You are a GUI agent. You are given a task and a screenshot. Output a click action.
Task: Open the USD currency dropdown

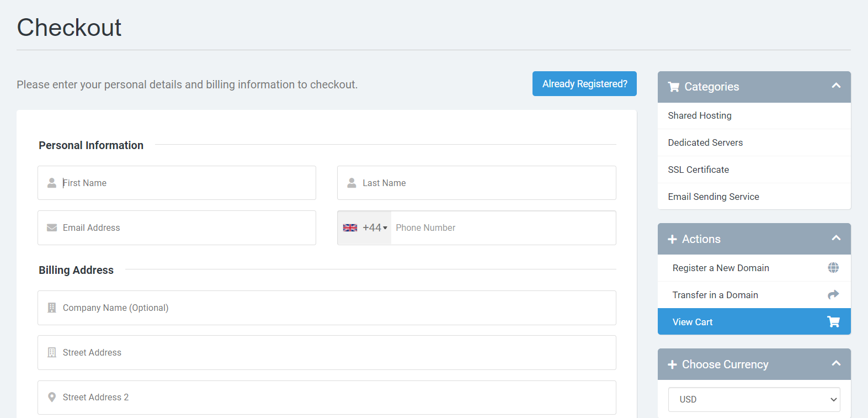(x=754, y=399)
